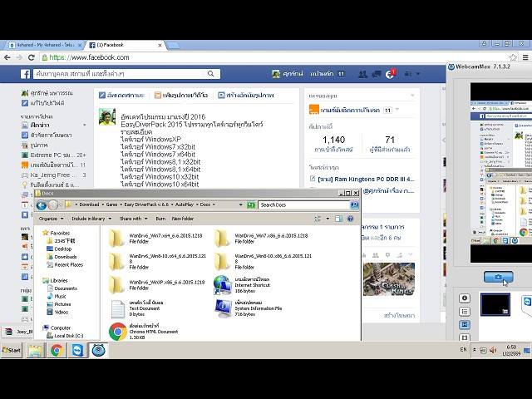Select Downloads under Favorites
This screenshot has height=399, width=532.
coord(62,257)
